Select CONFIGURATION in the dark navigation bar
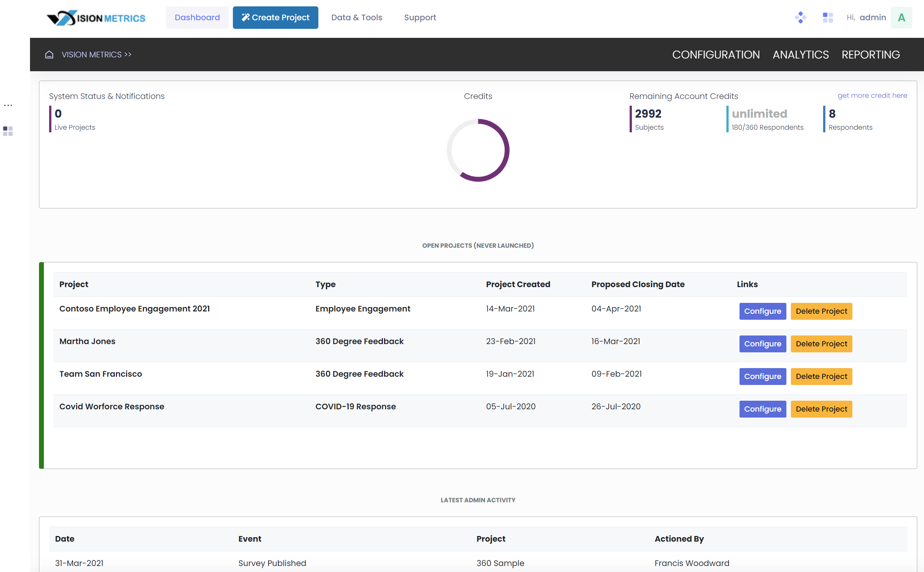Viewport: 924px width, 572px height. 715,54
